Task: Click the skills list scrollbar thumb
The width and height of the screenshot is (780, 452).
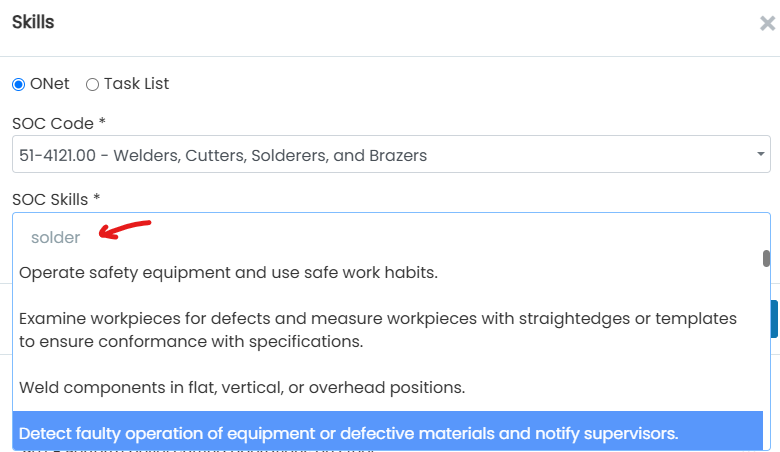Action: click(x=766, y=259)
